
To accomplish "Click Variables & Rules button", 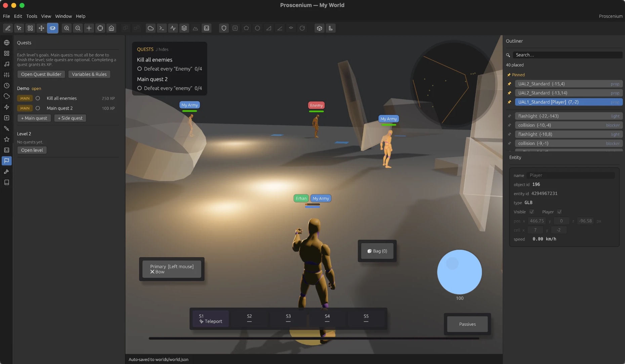I will click(89, 74).
